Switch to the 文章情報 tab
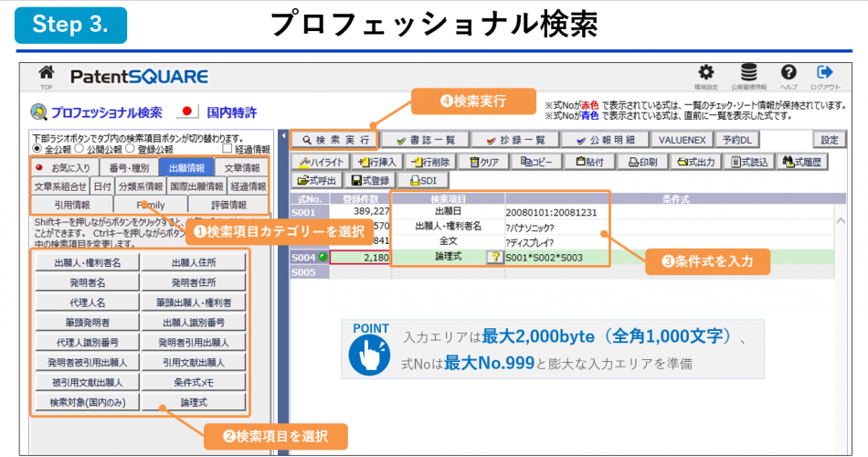This screenshot has width=868, height=457. pyautogui.click(x=243, y=168)
